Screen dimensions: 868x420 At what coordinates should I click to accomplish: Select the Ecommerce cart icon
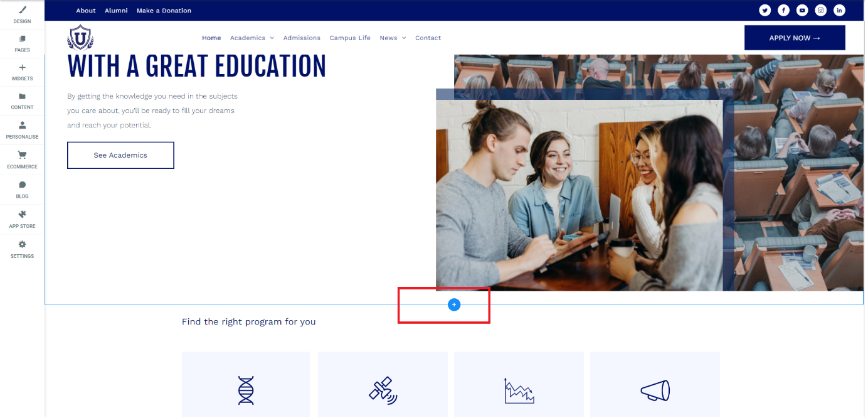(x=22, y=161)
